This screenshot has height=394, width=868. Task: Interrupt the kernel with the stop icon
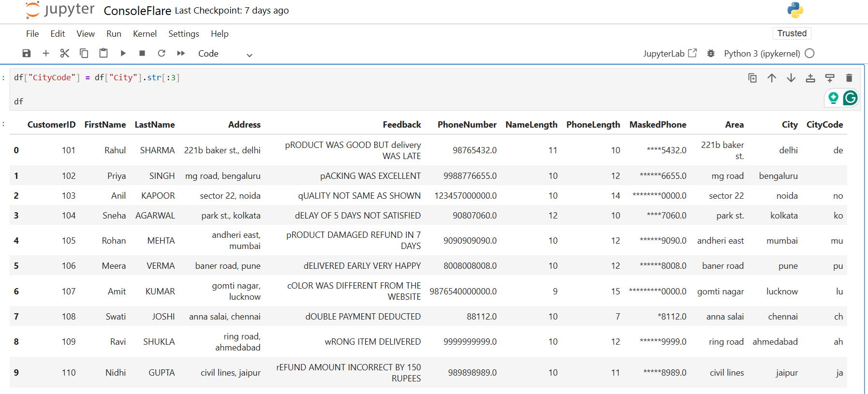point(142,53)
